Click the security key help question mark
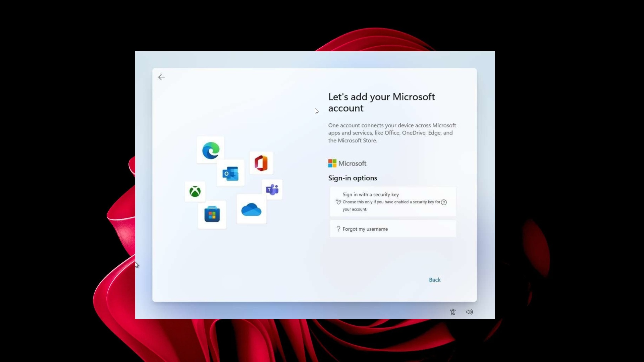Screen dimensions: 644x362 pyautogui.click(x=444, y=202)
